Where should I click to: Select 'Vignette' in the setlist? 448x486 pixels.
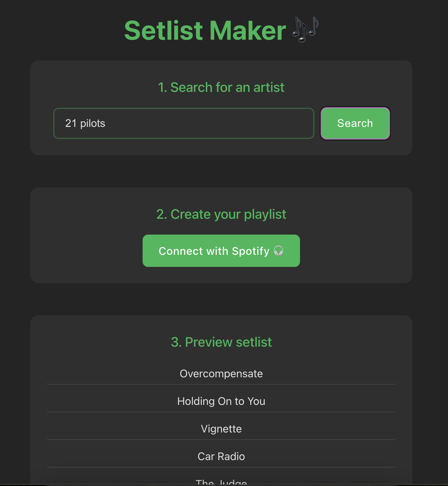221,429
